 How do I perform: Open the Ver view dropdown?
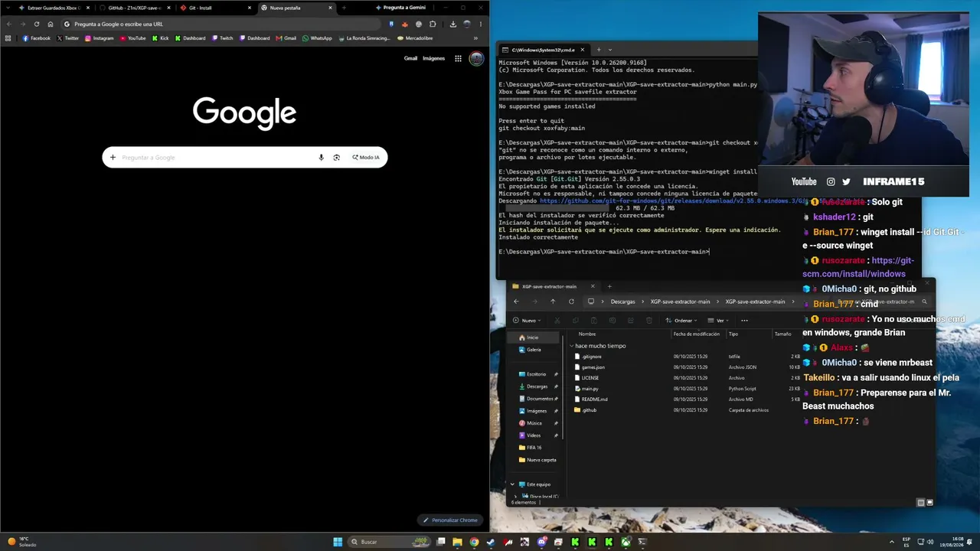(717, 321)
